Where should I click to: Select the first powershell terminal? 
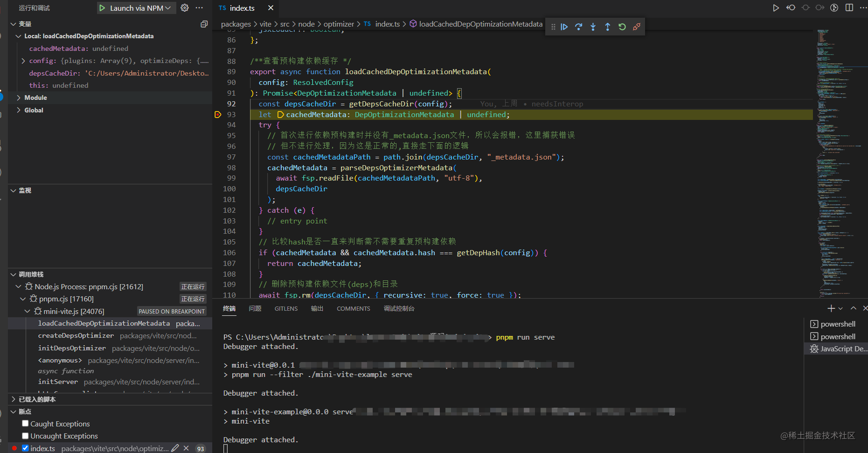(839, 324)
